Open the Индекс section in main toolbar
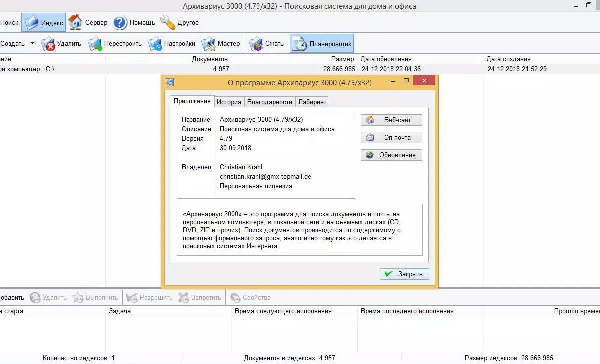The width and height of the screenshot is (600, 364). (43, 23)
